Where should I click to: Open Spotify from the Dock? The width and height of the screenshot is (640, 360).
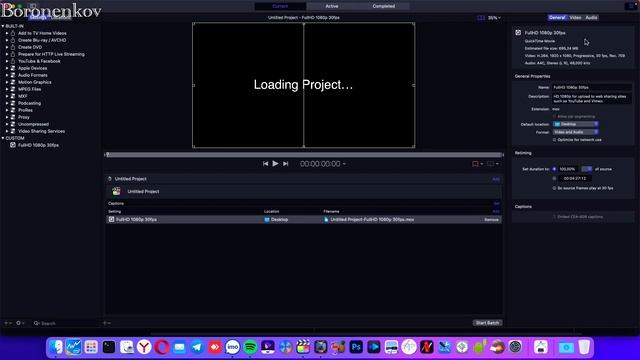click(x=250, y=347)
